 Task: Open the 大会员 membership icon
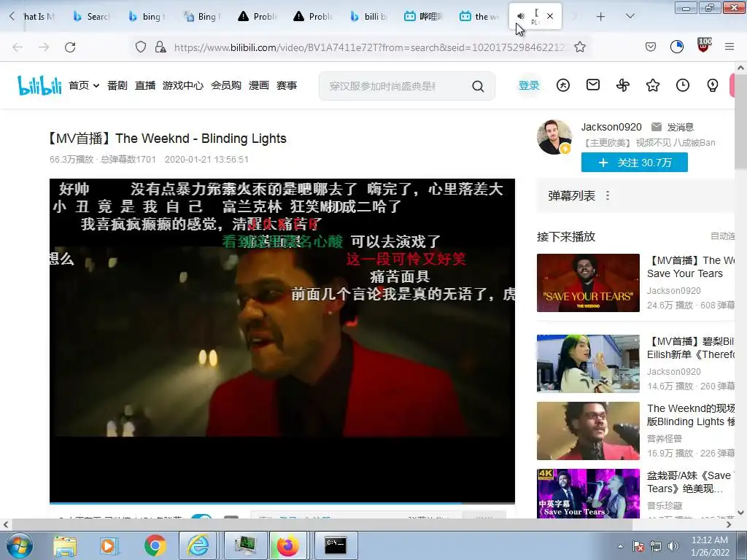563,85
